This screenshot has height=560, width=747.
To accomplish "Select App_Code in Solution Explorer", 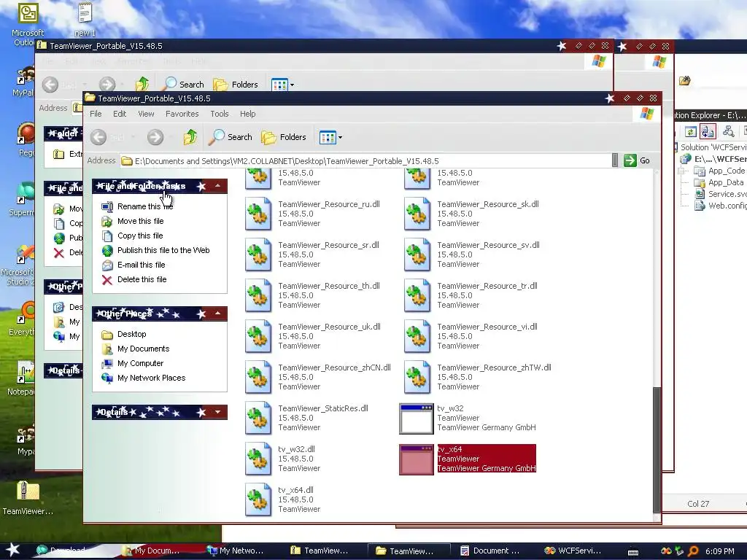I will (x=719, y=171).
